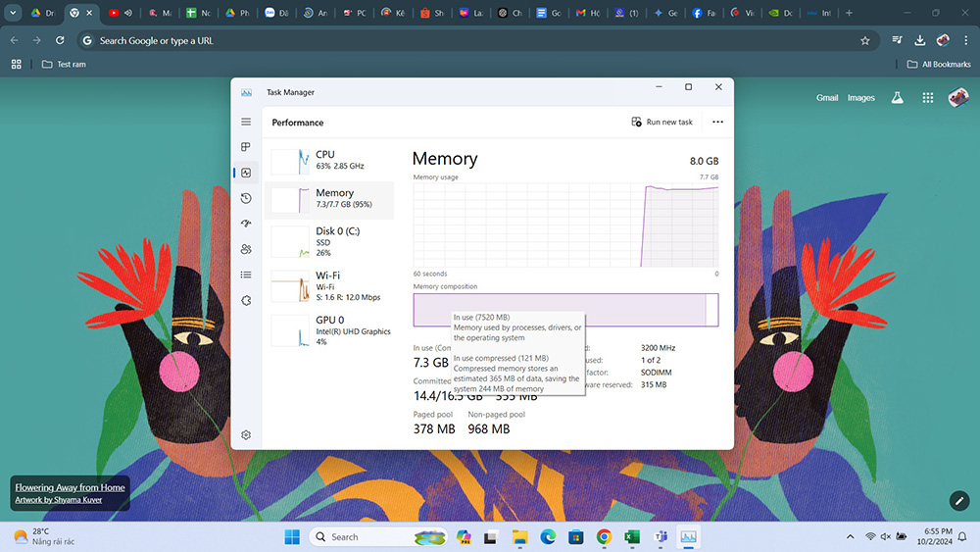Open Task Manager hamburger navigation menu

(x=246, y=122)
